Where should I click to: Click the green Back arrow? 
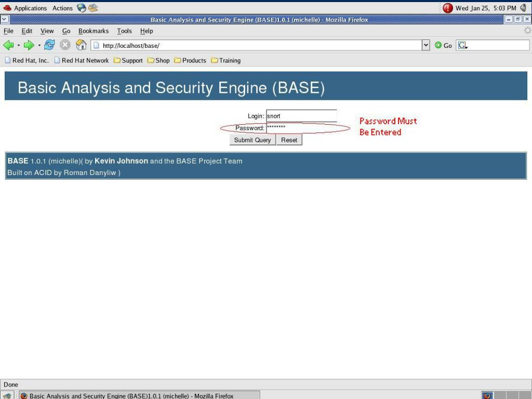(x=8, y=45)
